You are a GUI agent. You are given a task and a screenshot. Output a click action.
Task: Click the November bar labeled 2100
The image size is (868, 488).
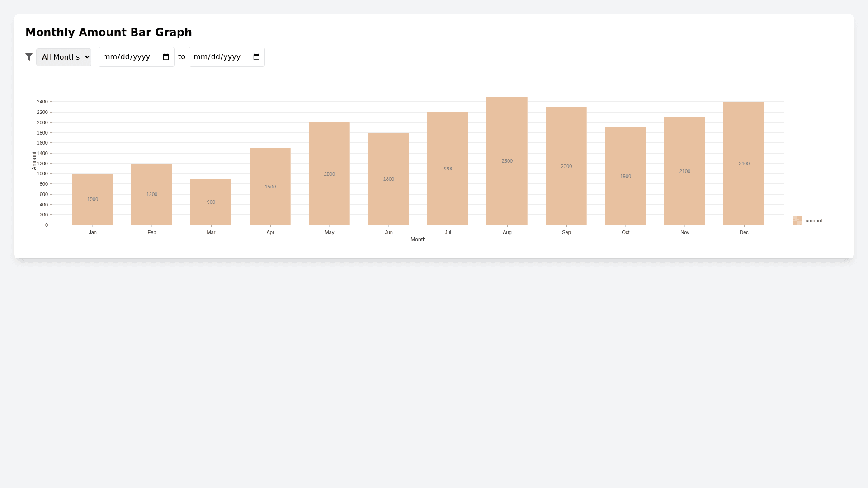(684, 171)
